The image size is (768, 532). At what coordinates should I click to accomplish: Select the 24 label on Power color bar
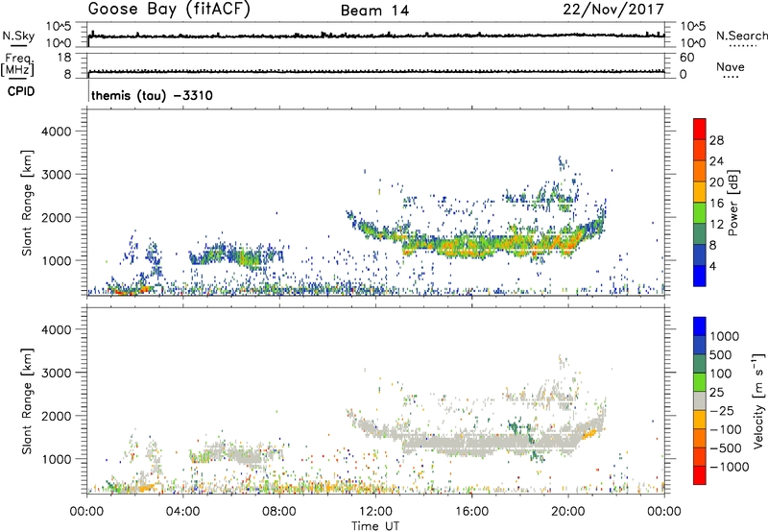716,161
